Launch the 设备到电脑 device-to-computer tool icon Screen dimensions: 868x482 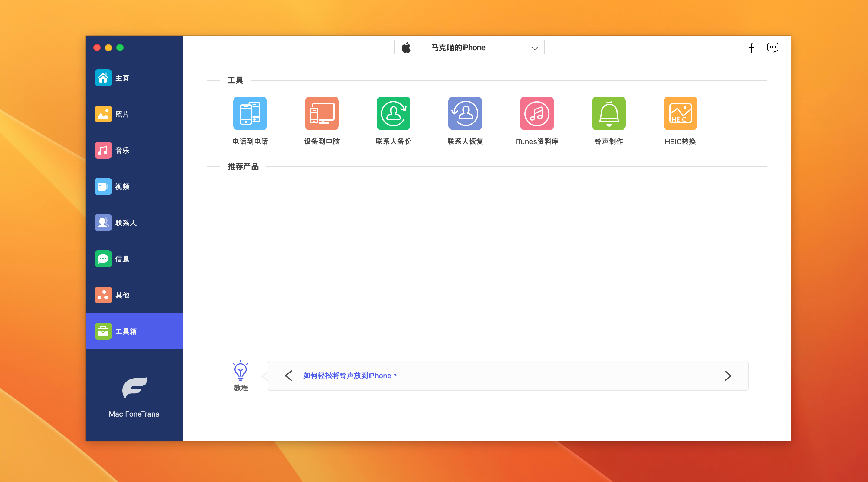(322, 113)
